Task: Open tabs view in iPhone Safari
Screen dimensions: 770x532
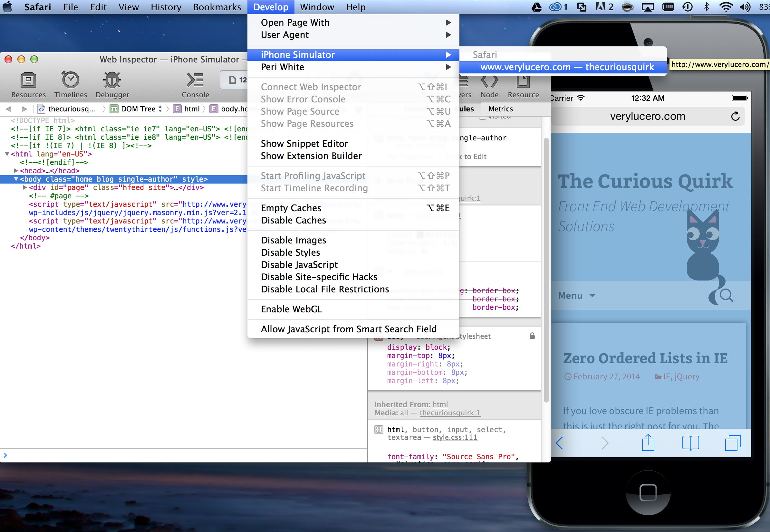Action: pyautogui.click(x=733, y=443)
